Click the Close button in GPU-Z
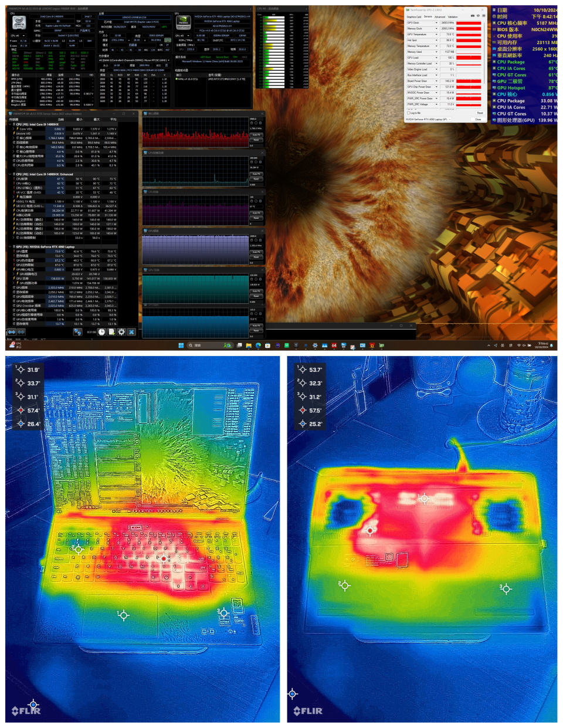This screenshot has width=563, height=728. [478, 119]
